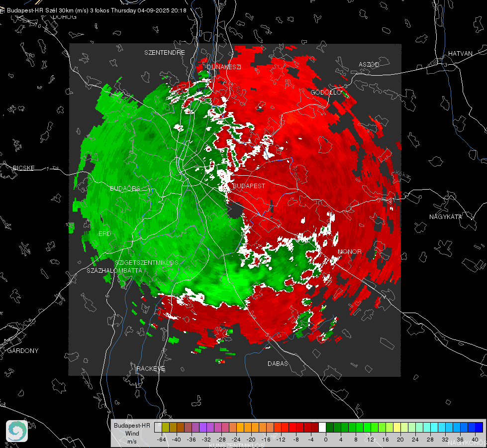Click the BICSKE city label
The image size is (487, 448).
tap(24, 168)
